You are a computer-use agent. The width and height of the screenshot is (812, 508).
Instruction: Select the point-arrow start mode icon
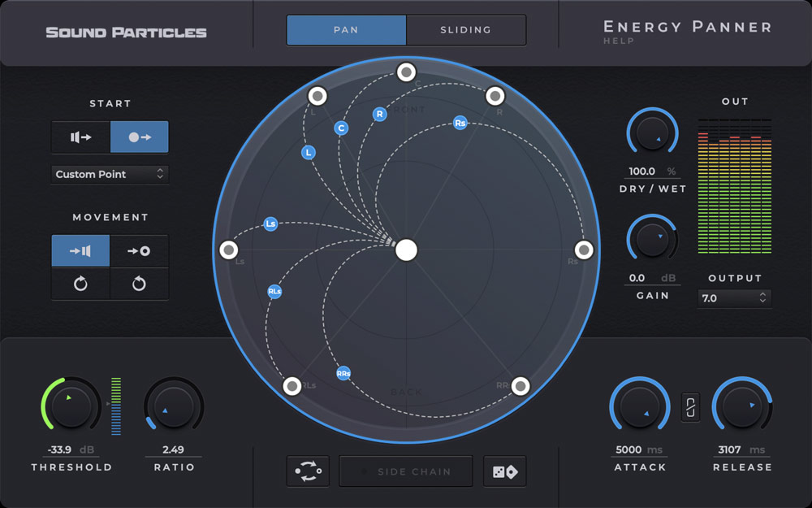(x=138, y=137)
